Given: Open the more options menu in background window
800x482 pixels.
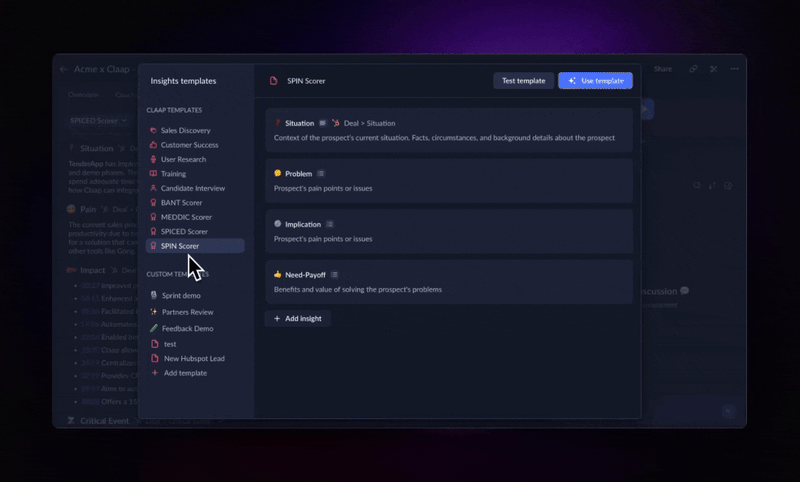Looking at the screenshot, I should [734, 69].
